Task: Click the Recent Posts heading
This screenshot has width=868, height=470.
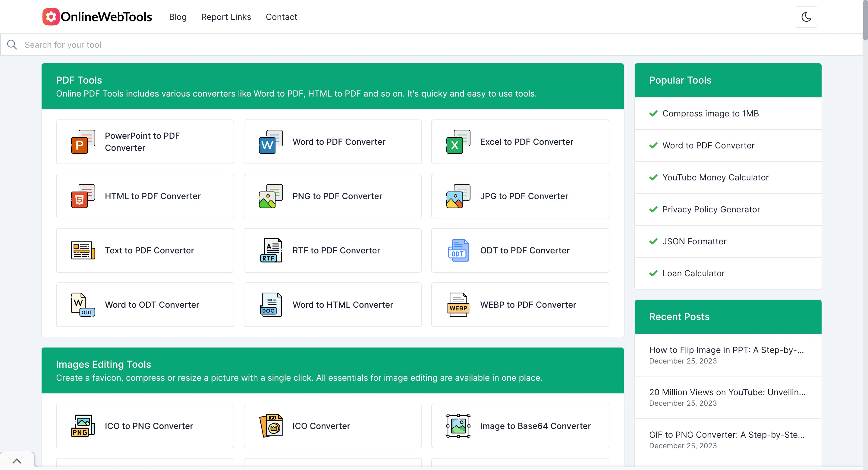Action: (679, 317)
